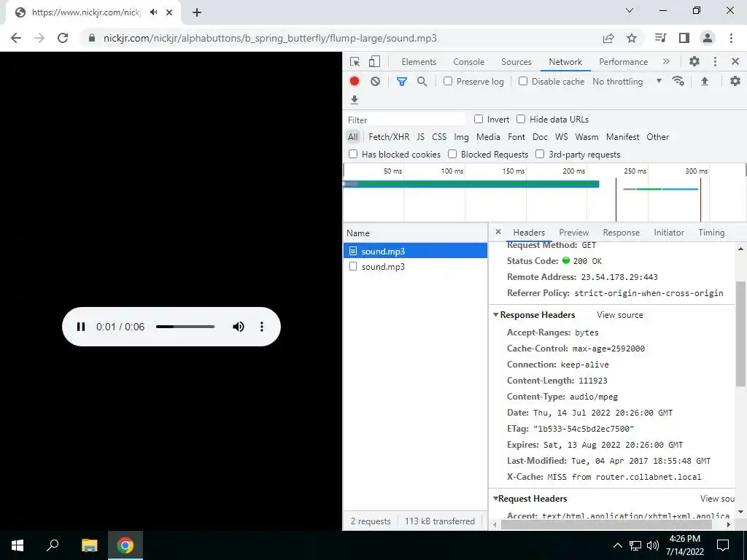This screenshot has height=560, width=747.
Task: Click the network timeline overview
Action: tap(544, 192)
